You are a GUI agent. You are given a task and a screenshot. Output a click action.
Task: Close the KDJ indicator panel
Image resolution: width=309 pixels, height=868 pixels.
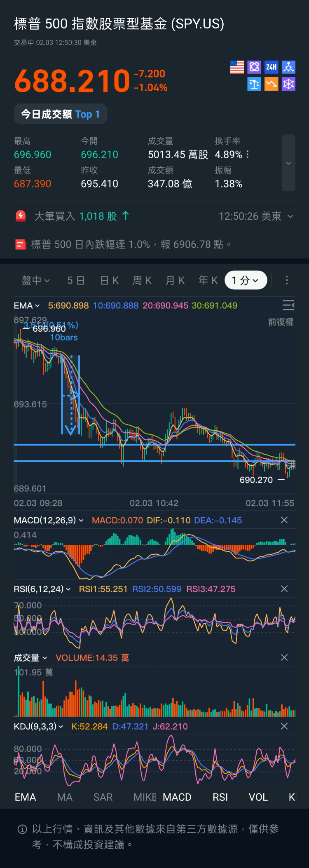coord(284,726)
